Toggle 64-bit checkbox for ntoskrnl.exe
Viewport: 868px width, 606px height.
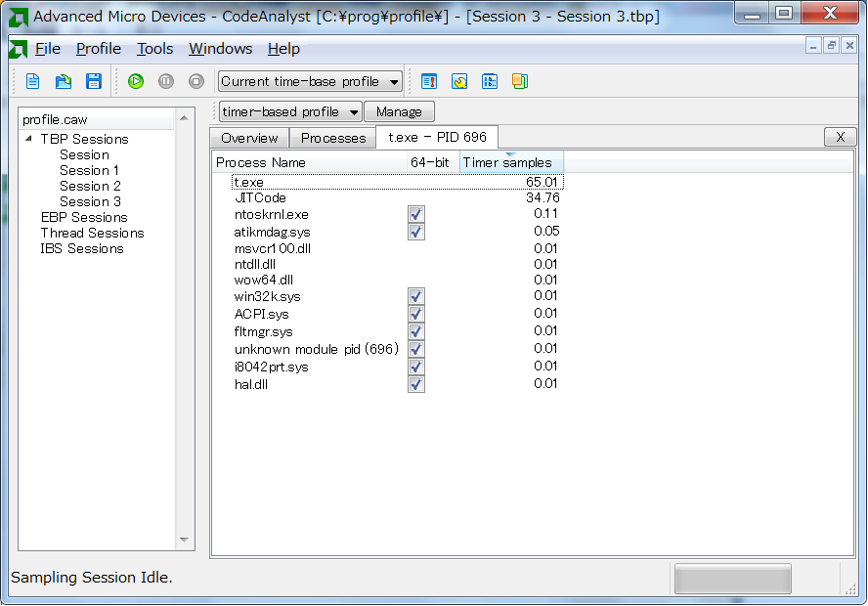coord(415,213)
